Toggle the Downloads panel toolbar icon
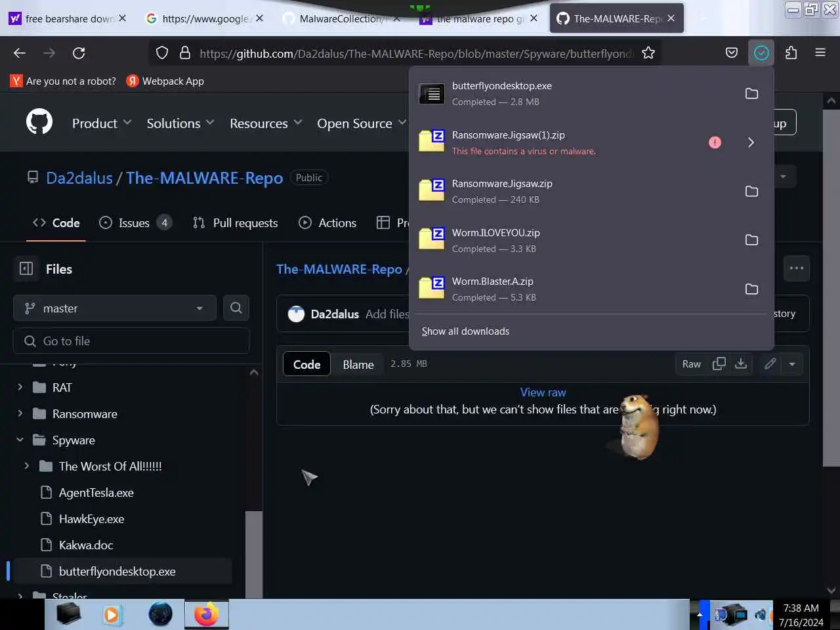The width and height of the screenshot is (840, 630). tap(761, 53)
